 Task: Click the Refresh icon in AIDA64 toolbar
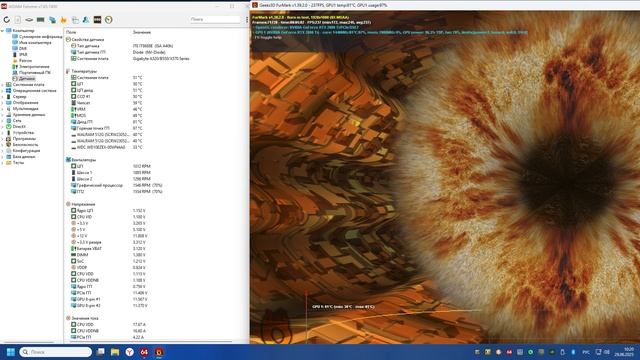point(7,20)
